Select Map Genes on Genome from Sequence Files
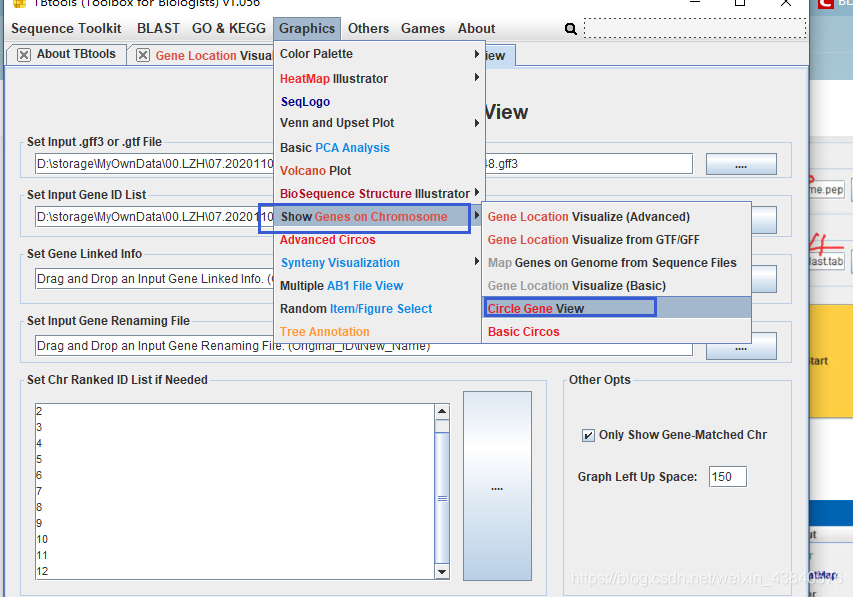This screenshot has height=597, width=853. pos(616,262)
